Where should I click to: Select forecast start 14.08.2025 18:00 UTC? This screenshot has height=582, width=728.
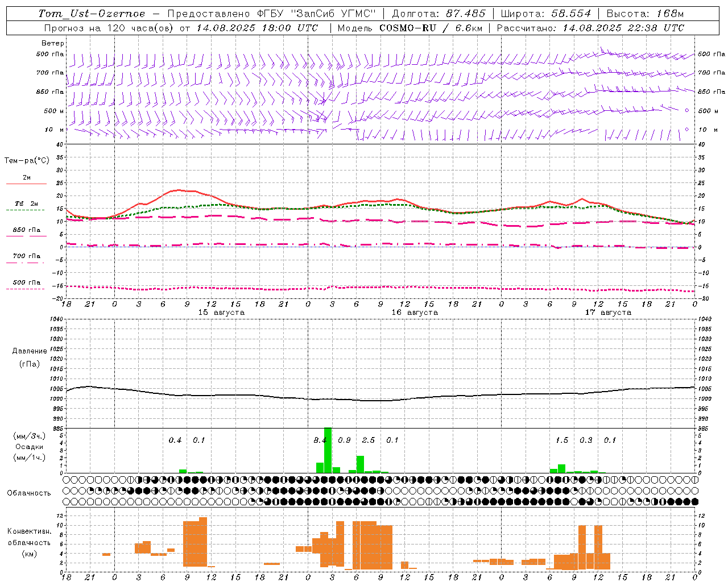coord(257,28)
